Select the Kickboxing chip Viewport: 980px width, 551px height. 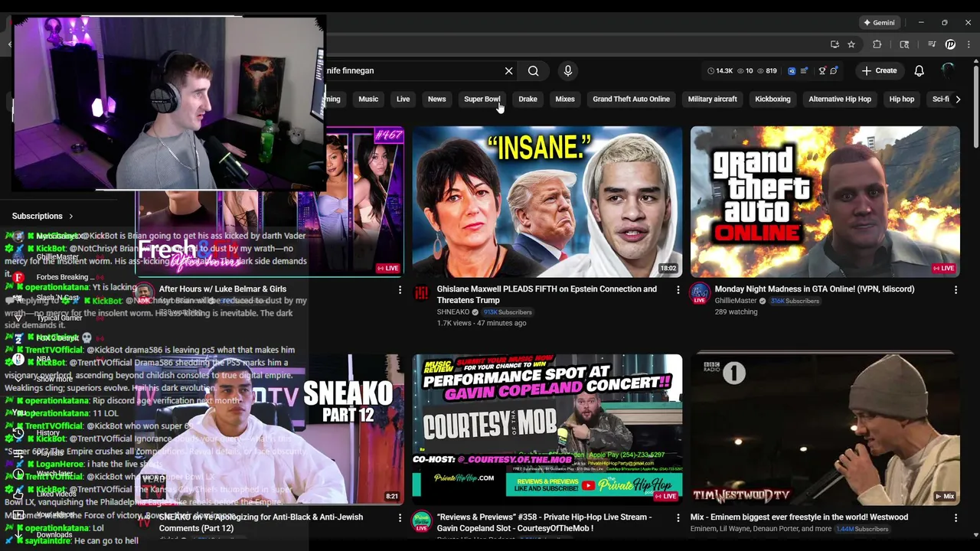pos(773,99)
